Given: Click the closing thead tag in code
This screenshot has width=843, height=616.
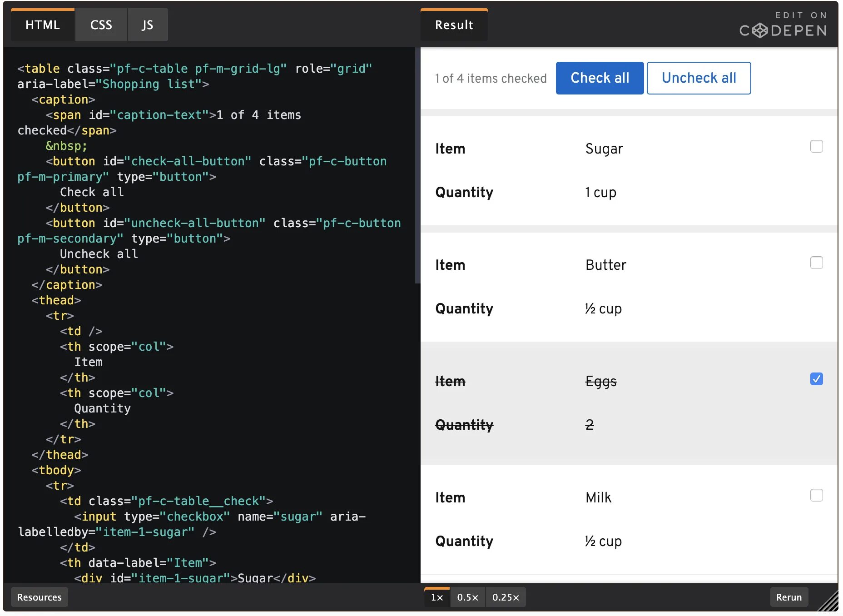Looking at the screenshot, I should [x=60, y=455].
